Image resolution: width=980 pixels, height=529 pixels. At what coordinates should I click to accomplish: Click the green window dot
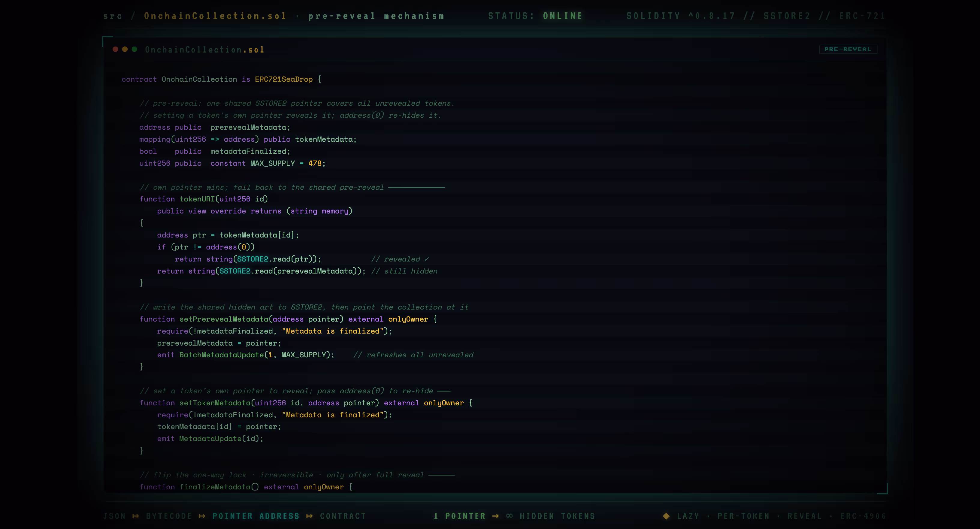click(134, 50)
